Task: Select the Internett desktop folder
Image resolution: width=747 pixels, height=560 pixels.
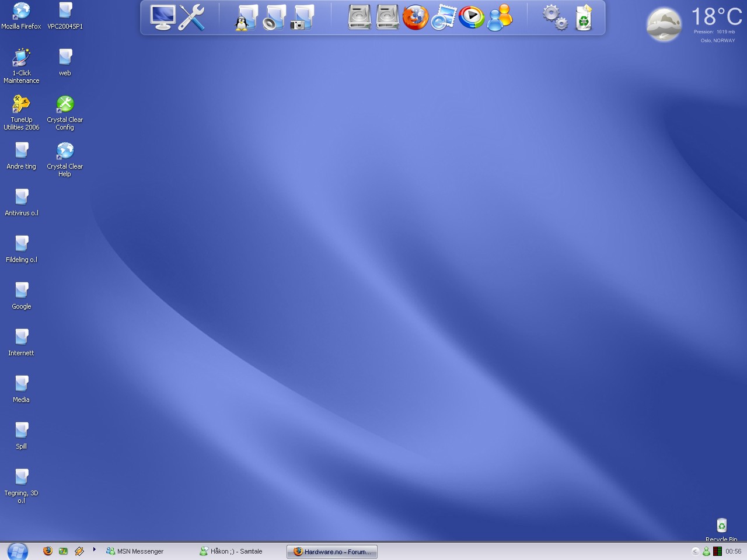Action: coord(22,342)
